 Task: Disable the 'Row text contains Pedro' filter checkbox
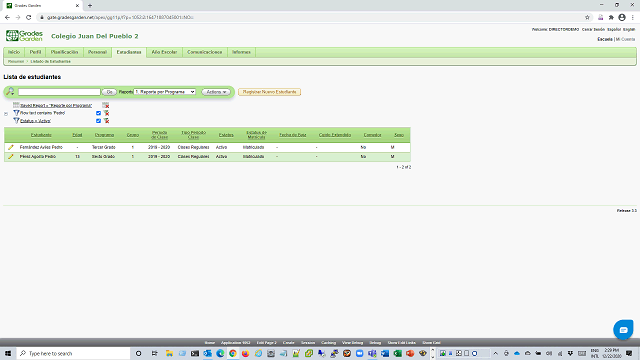(x=98, y=113)
